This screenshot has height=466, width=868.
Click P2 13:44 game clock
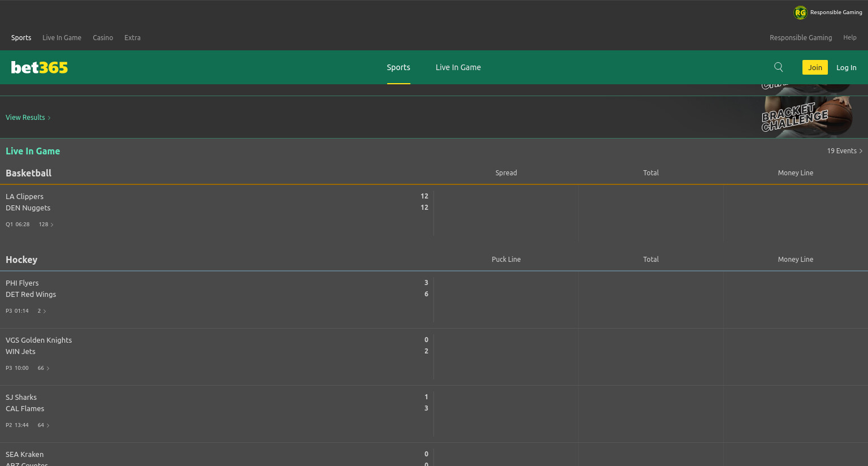click(17, 425)
